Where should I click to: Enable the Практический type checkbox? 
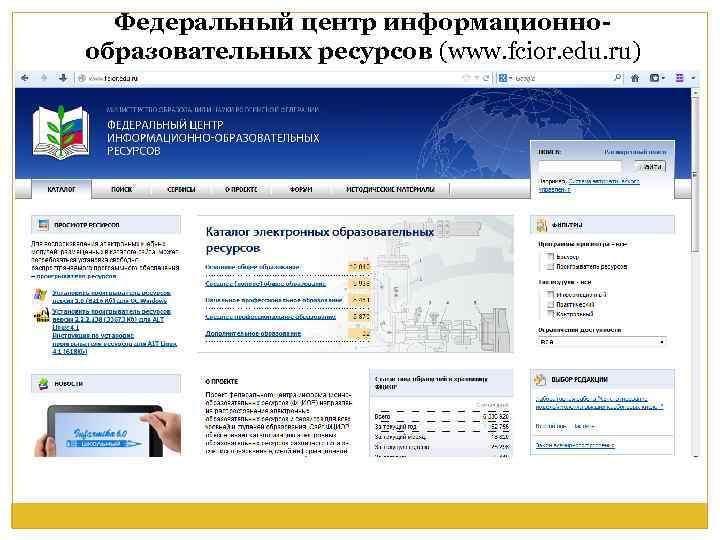point(550,304)
